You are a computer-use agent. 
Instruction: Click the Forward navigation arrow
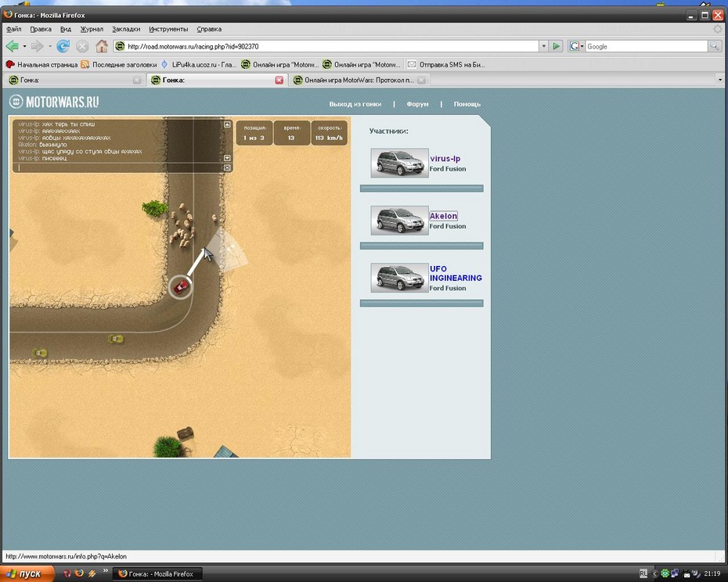click(37, 46)
